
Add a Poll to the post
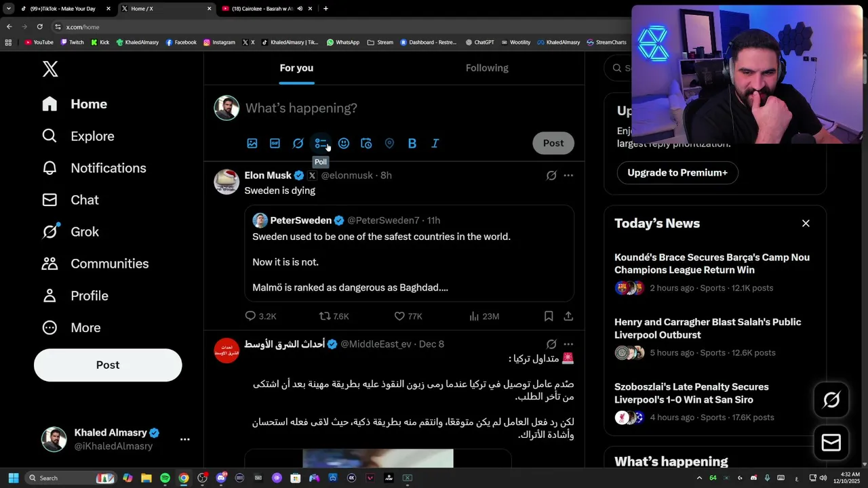(x=321, y=143)
